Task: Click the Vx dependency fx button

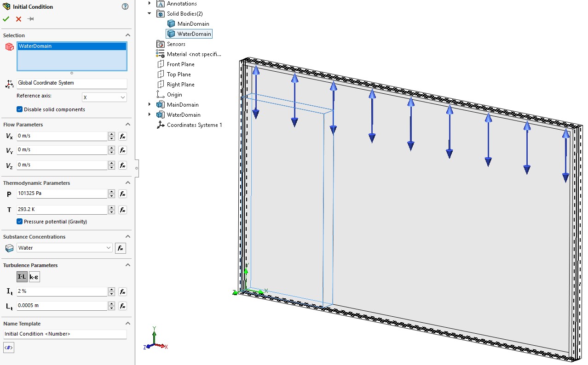Action: (x=122, y=136)
